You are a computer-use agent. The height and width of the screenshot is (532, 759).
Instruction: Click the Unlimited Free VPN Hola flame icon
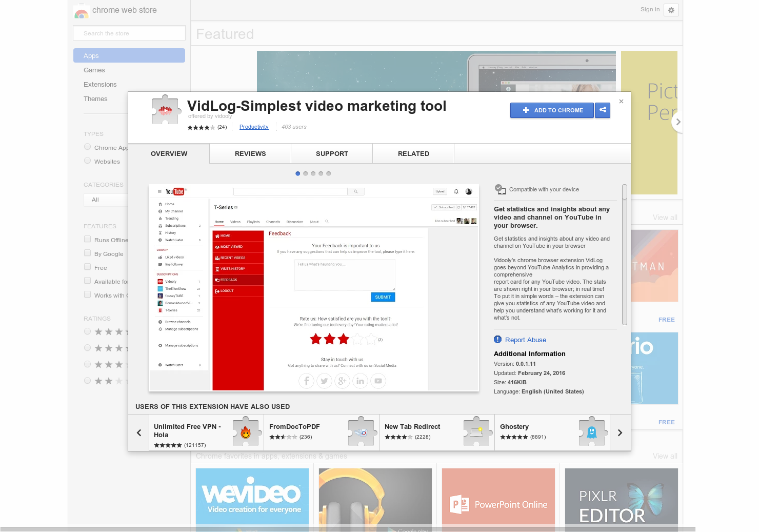(x=246, y=432)
